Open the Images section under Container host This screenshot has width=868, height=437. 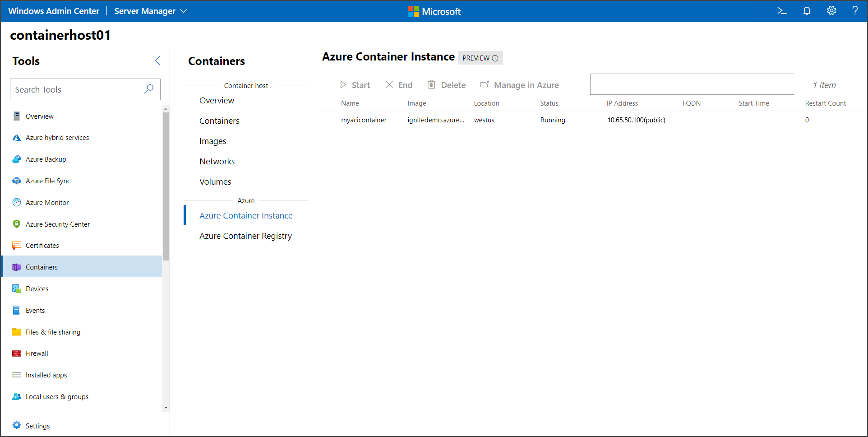212,141
